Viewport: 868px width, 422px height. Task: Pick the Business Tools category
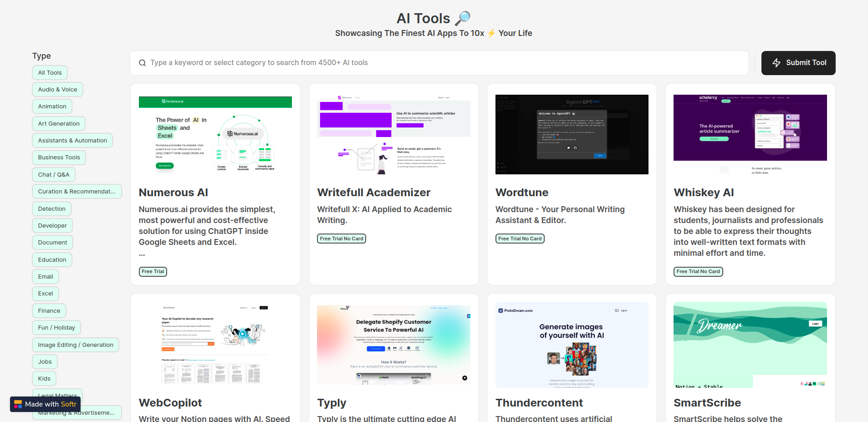click(59, 158)
